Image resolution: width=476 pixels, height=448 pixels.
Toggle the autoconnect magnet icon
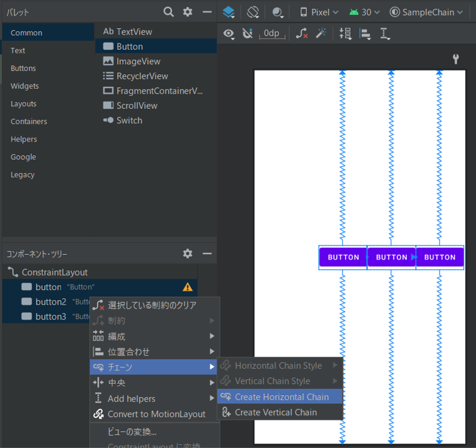click(x=247, y=33)
